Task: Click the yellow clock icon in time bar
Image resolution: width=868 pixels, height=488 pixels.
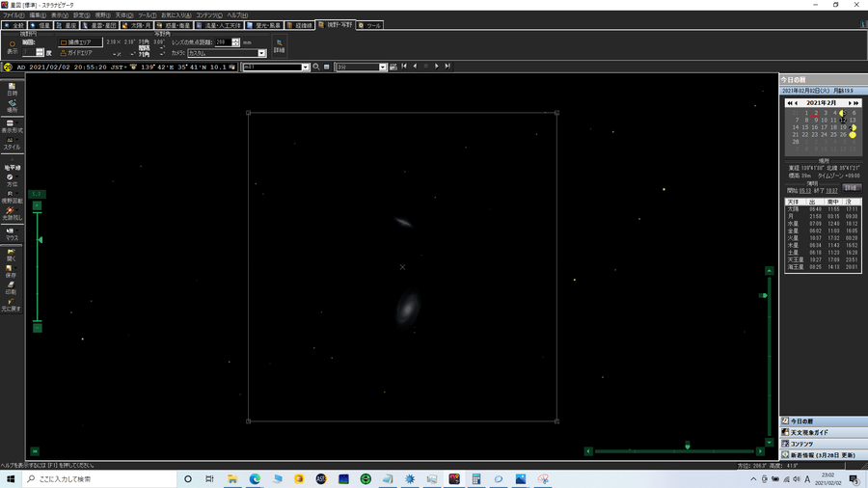Action: [x=7, y=67]
